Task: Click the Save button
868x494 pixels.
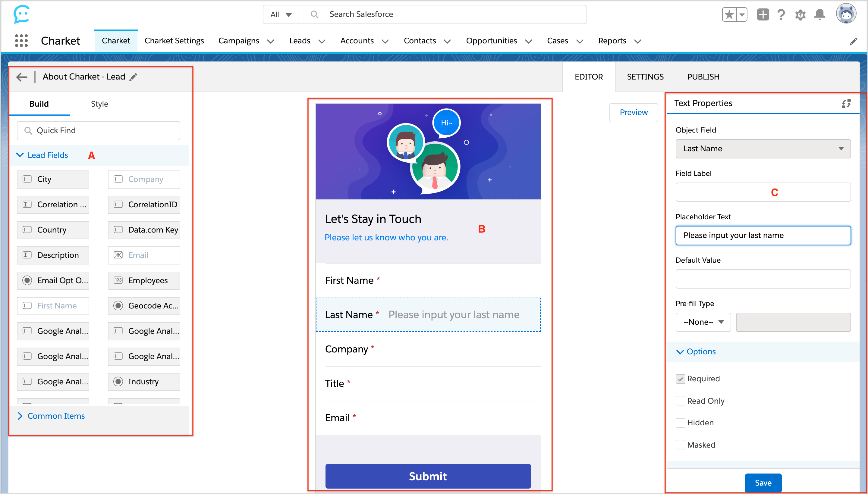Action: [763, 483]
